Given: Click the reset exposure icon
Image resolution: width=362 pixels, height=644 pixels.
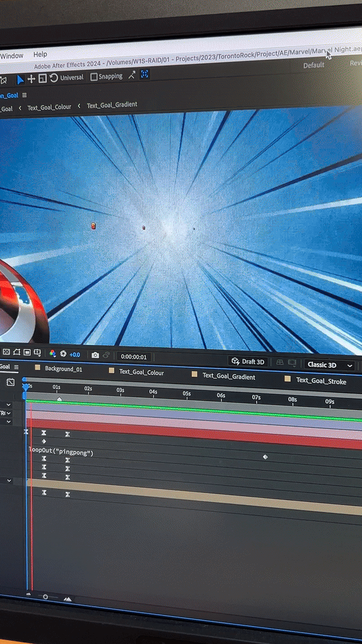Looking at the screenshot, I should (x=63, y=354).
